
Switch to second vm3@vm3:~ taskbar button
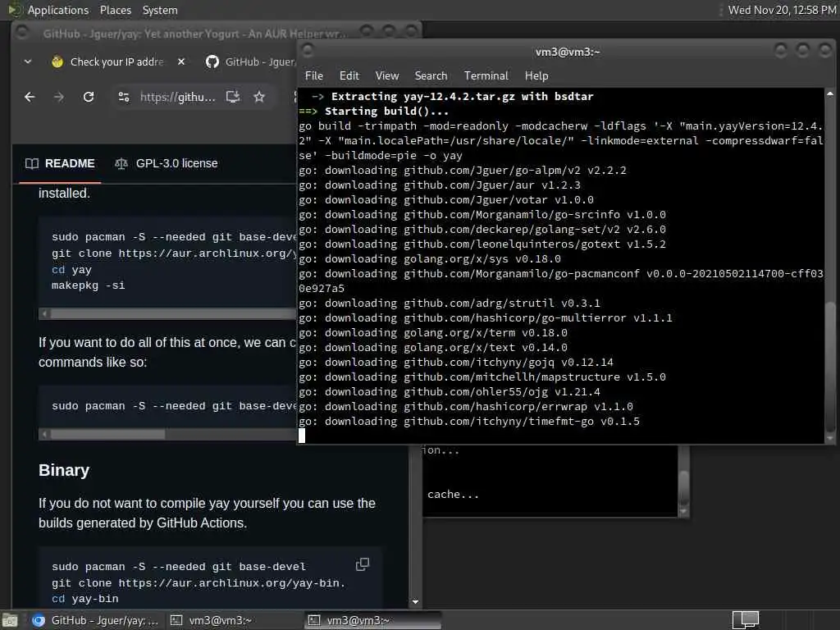(x=373, y=620)
